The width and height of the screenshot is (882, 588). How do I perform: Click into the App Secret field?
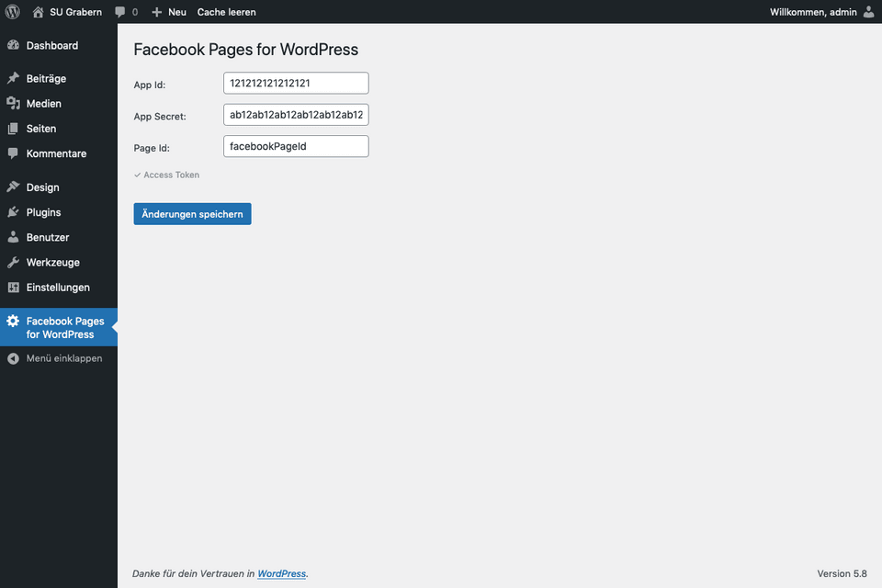point(296,115)
